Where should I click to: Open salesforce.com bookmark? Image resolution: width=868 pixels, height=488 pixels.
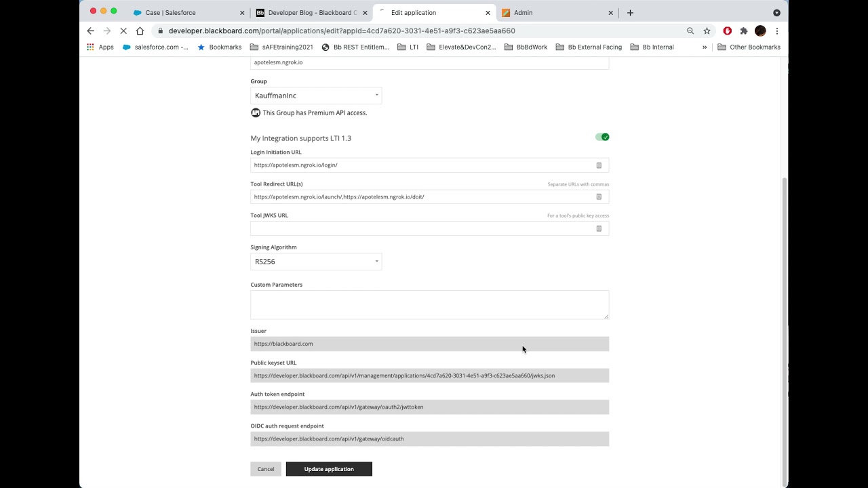pos(155,47)
